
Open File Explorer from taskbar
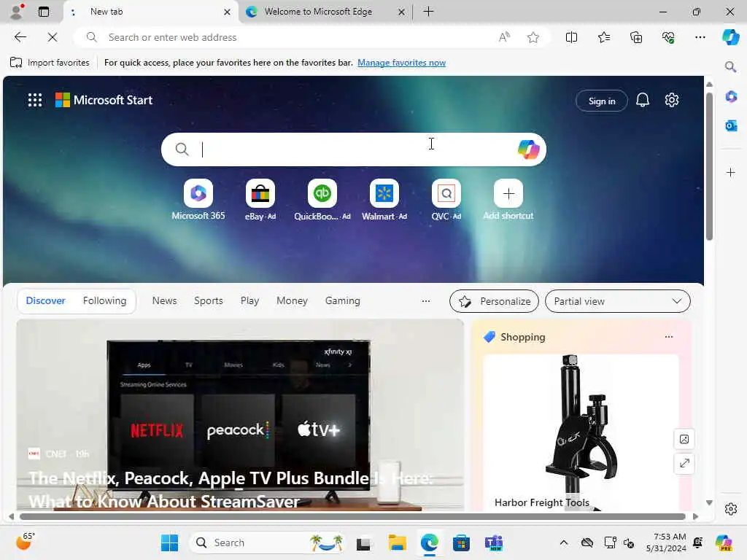coord(397,542)
